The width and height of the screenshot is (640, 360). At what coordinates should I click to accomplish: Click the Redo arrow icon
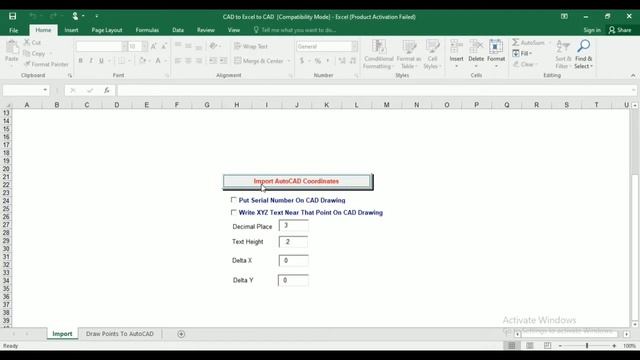[x=53, y=16]
